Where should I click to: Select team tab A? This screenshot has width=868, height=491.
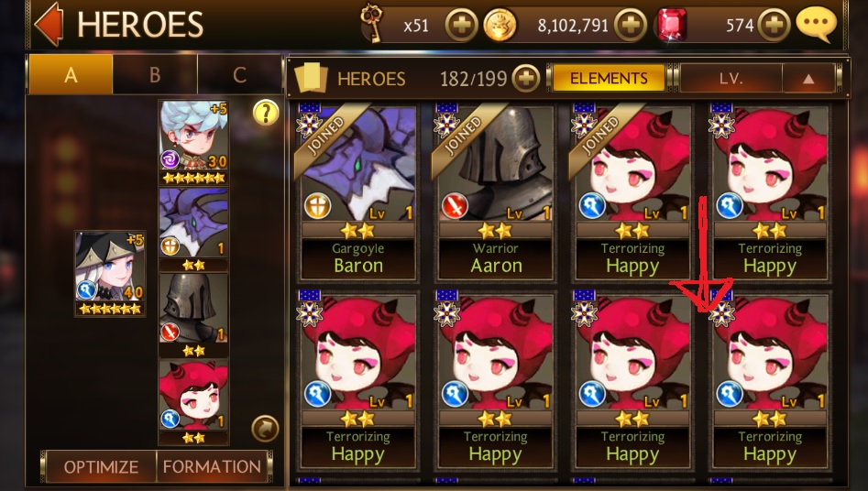click(71, 74)
